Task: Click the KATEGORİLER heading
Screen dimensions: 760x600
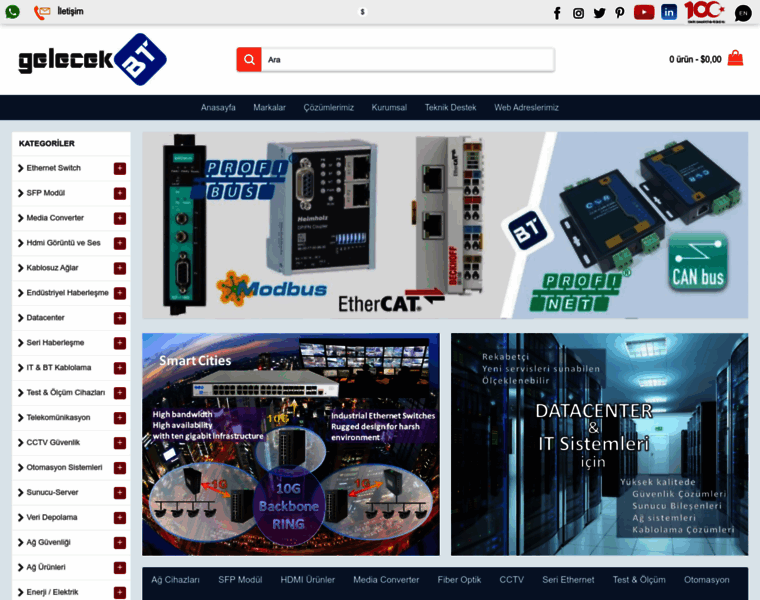Action: pyautogui.click(x=47, y=143)
